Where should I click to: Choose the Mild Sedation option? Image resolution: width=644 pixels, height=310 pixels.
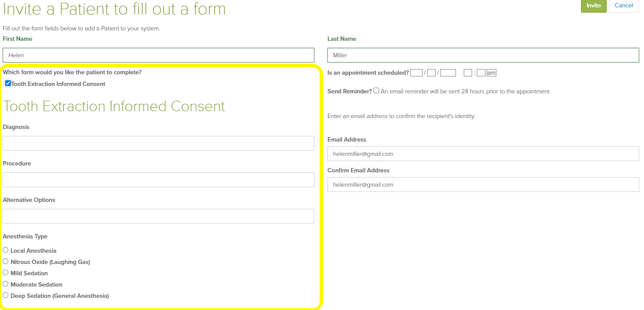[5, 272]
